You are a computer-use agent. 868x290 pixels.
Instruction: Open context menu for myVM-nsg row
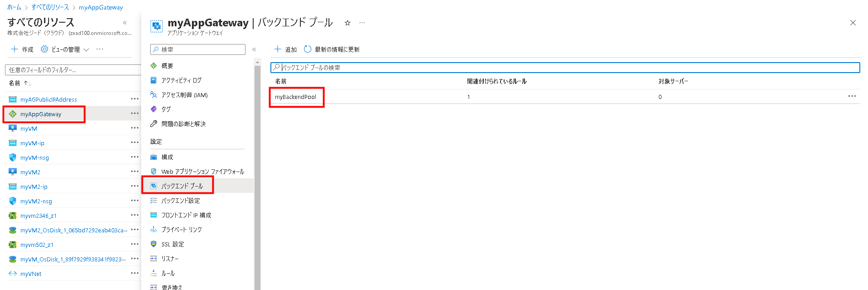135,157
